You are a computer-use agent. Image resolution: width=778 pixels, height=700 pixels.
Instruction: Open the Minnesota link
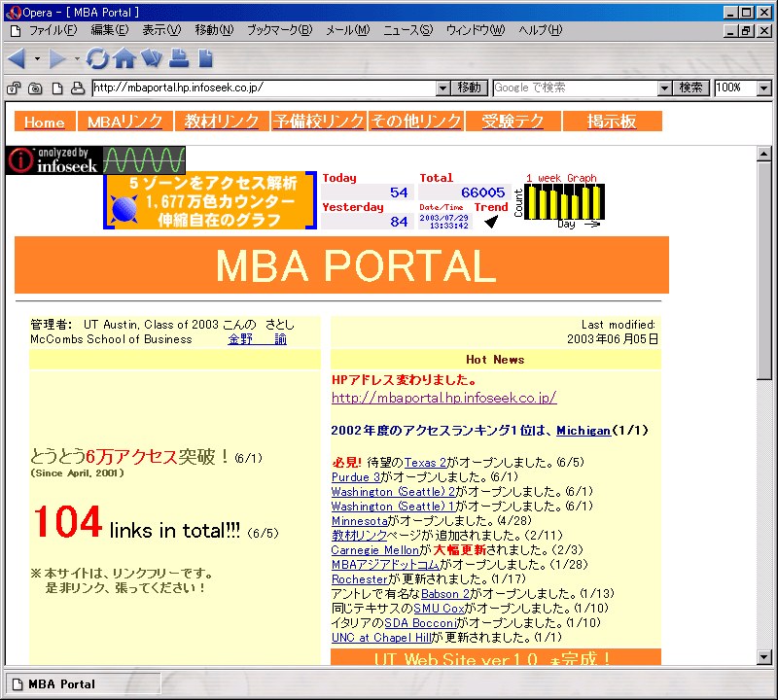coord(360,521)
